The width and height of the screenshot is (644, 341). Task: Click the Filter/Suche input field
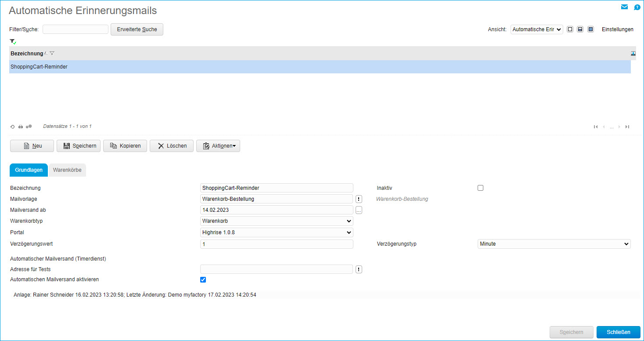tap(76, 29)
